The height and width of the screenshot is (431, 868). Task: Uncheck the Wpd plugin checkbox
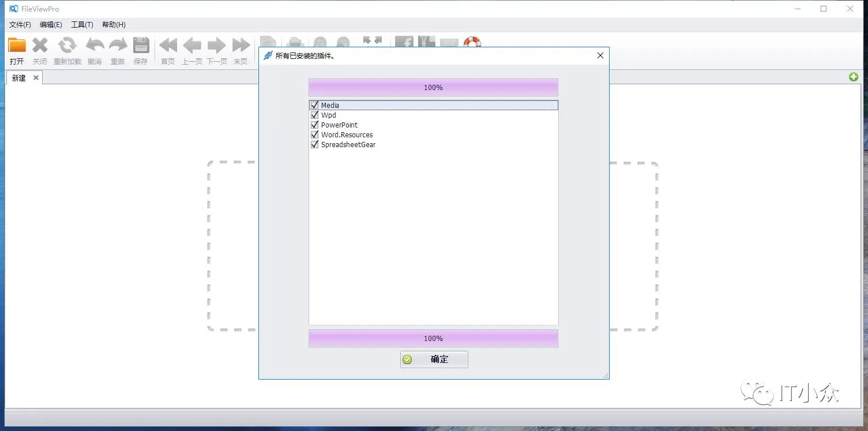[314, 115]
